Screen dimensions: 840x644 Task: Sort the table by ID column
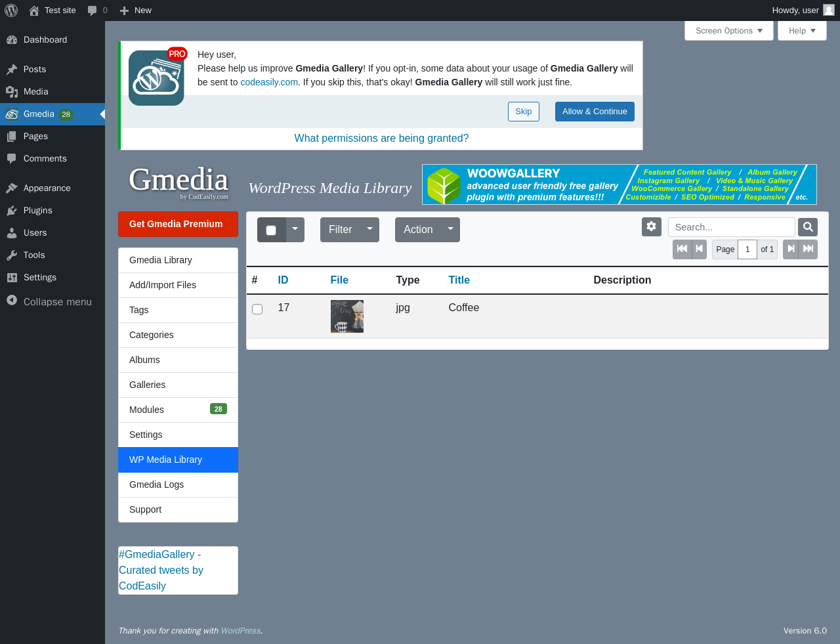click(283, 280)
